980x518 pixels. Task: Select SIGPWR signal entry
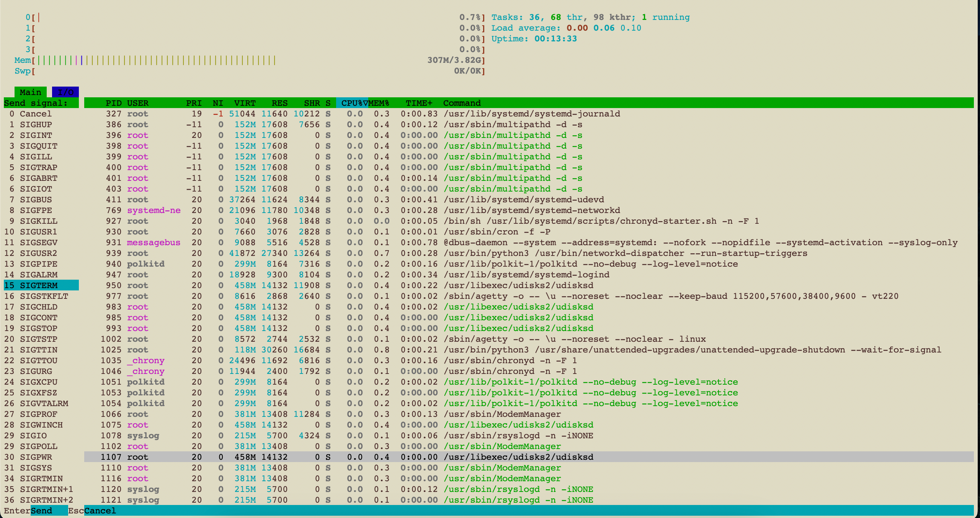click(41, 457)
